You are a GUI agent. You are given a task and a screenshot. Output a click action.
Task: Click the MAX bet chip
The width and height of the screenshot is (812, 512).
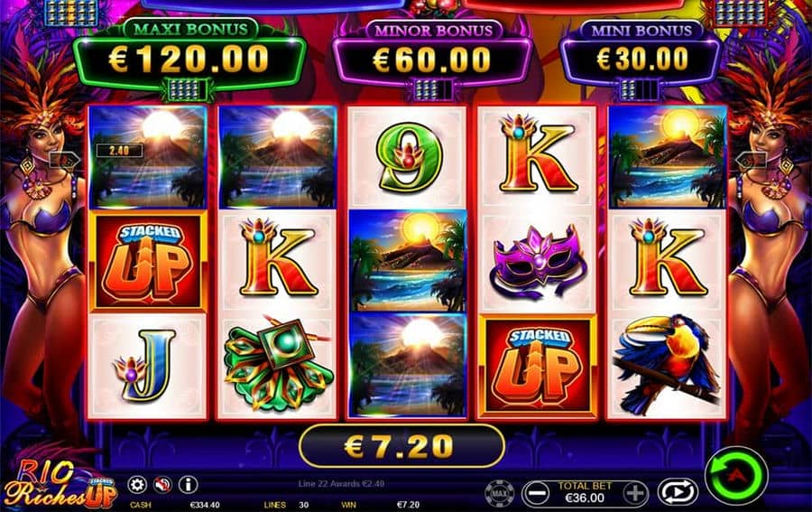(500, 493)
